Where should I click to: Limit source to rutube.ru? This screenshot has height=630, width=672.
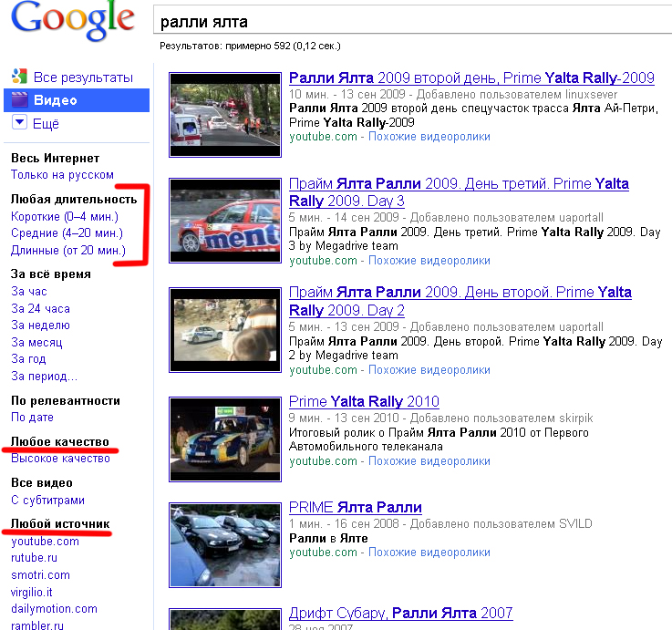(x=35, y=558)
